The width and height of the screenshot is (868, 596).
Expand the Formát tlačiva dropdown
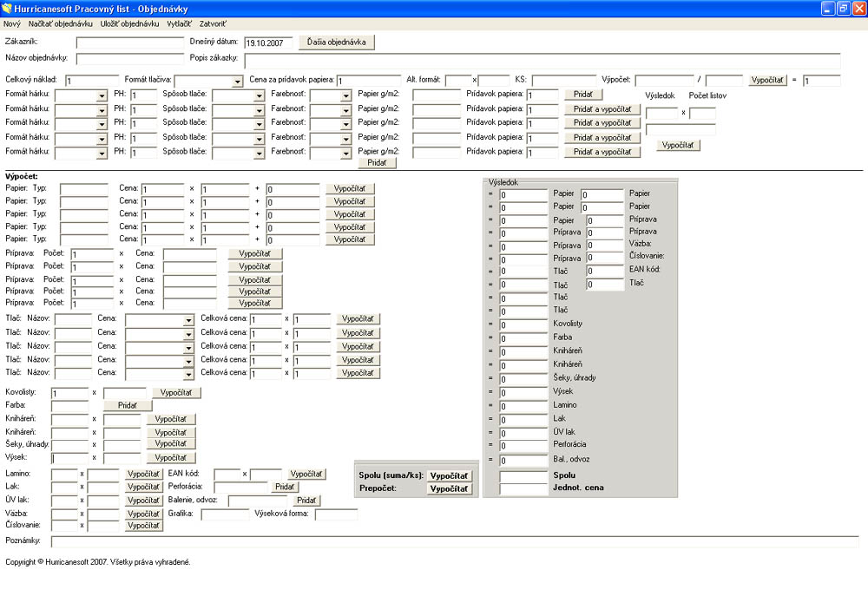click(x=238, y=82)
